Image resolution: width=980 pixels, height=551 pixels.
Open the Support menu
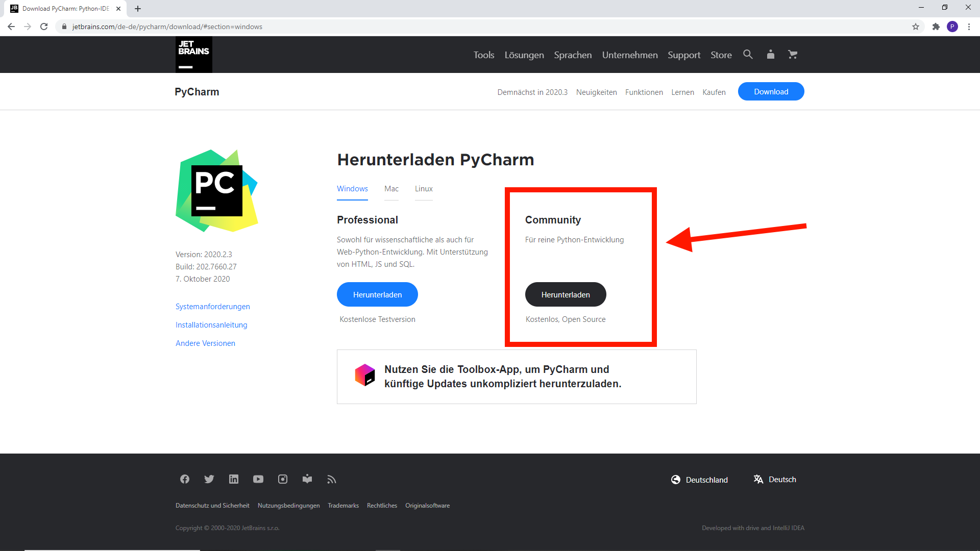point(684,55)
